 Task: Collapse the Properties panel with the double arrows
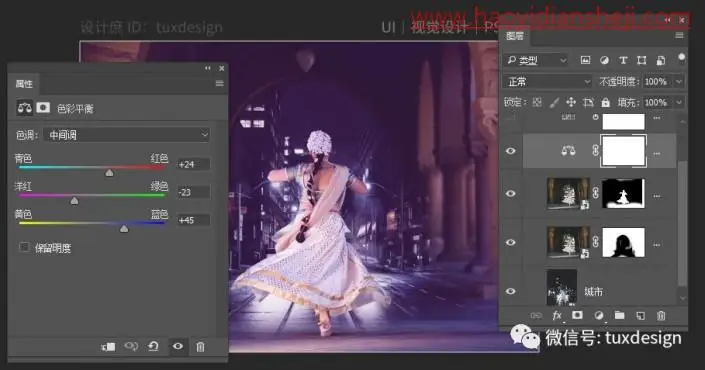click(208, 68)
